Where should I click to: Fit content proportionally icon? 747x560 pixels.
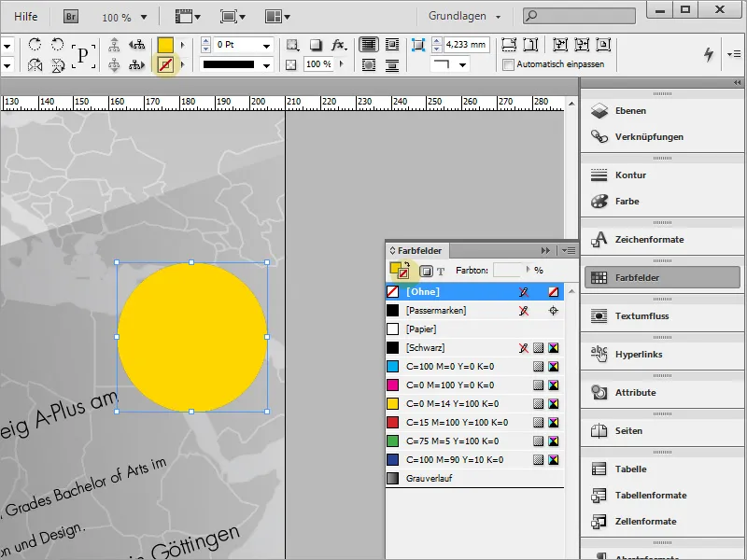tap(530, 45)
